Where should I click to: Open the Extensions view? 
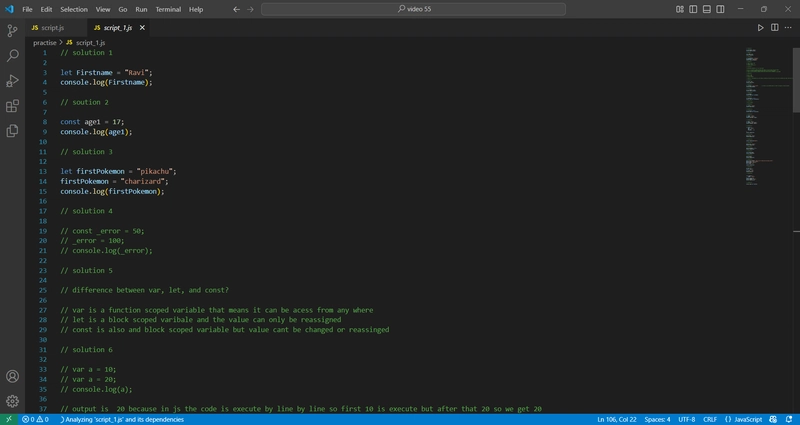(x=12, y=106)
